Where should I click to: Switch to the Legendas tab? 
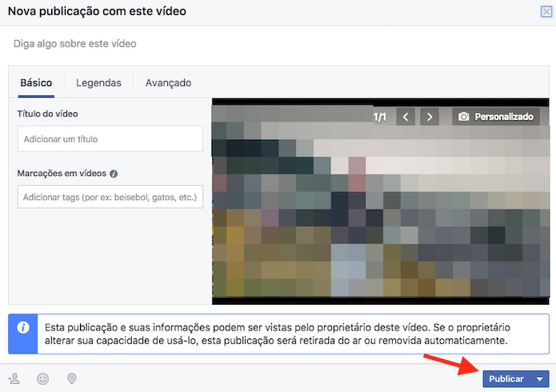click(x=98, y=82)
